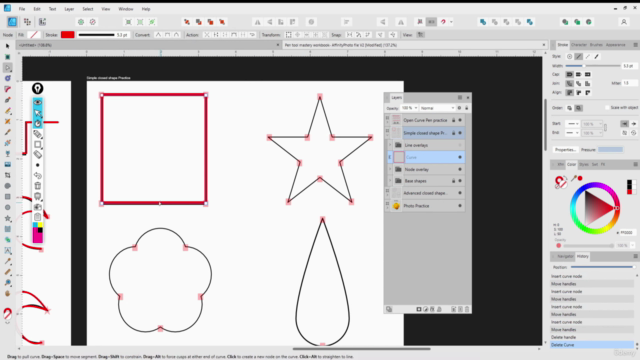Set stroke style to Dash Line
Viewport: 640px width, 360px height.
click(587, 57)
